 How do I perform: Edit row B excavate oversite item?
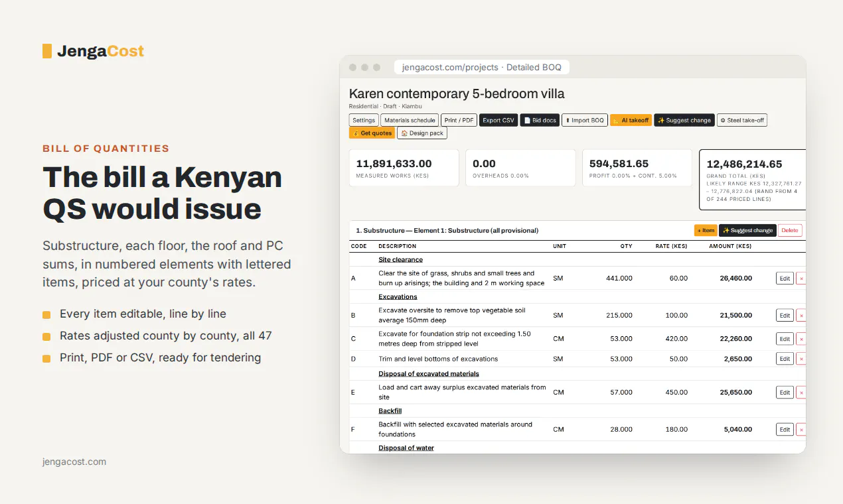point(785,316)
